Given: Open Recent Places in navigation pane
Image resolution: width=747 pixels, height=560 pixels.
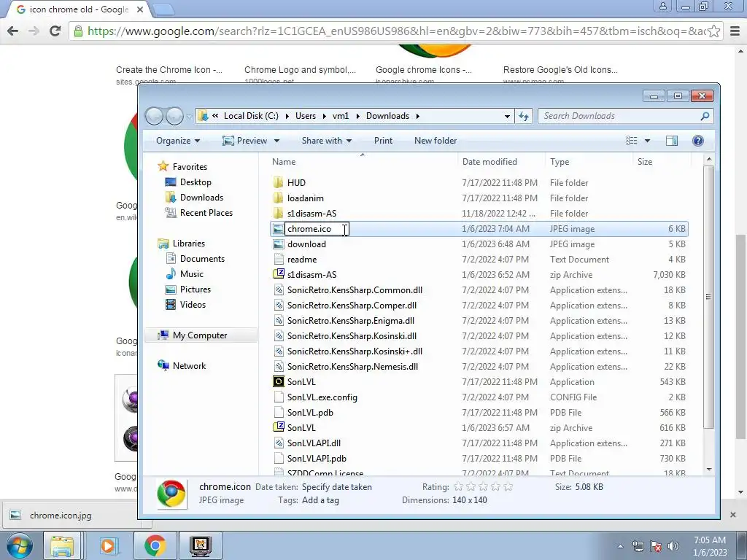Looking at the screenshot, I should pos(206,212).
